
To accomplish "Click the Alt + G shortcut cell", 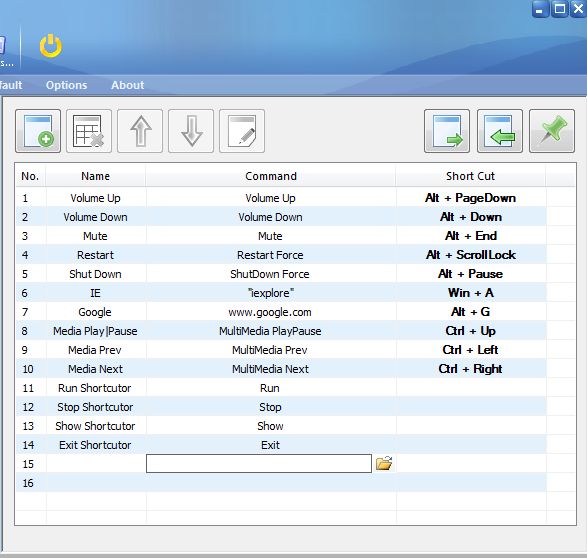I will pyautogui.click(x=471, y=312).
